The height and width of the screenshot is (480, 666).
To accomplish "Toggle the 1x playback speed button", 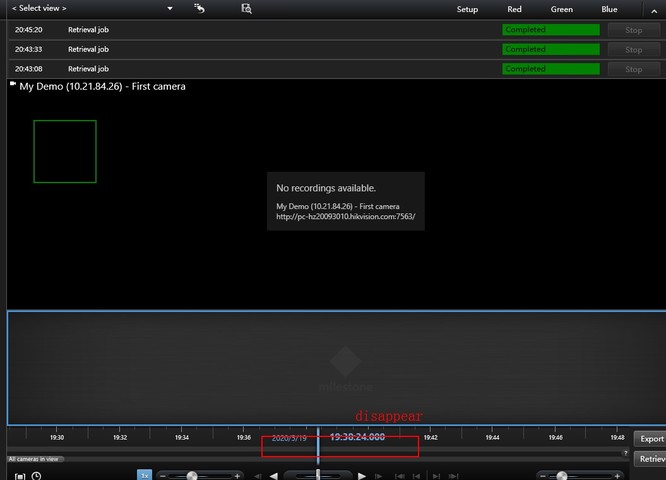I will 144,476.
